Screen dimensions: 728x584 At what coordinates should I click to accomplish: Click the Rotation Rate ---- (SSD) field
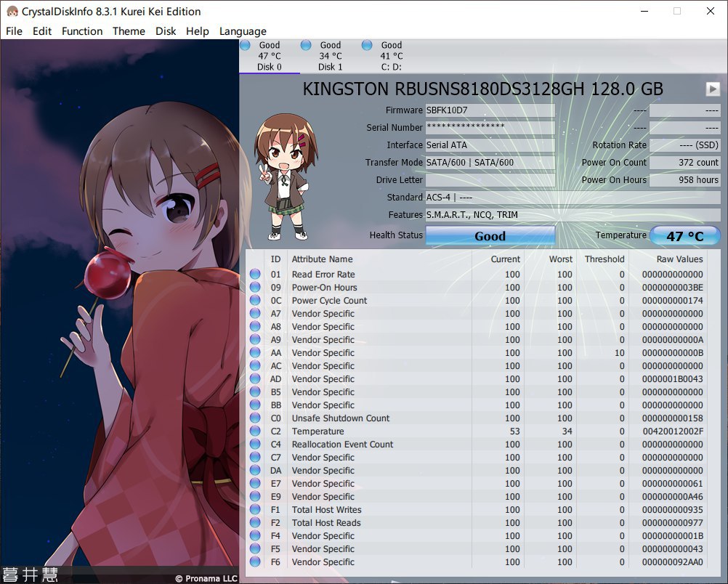point(685,145)
